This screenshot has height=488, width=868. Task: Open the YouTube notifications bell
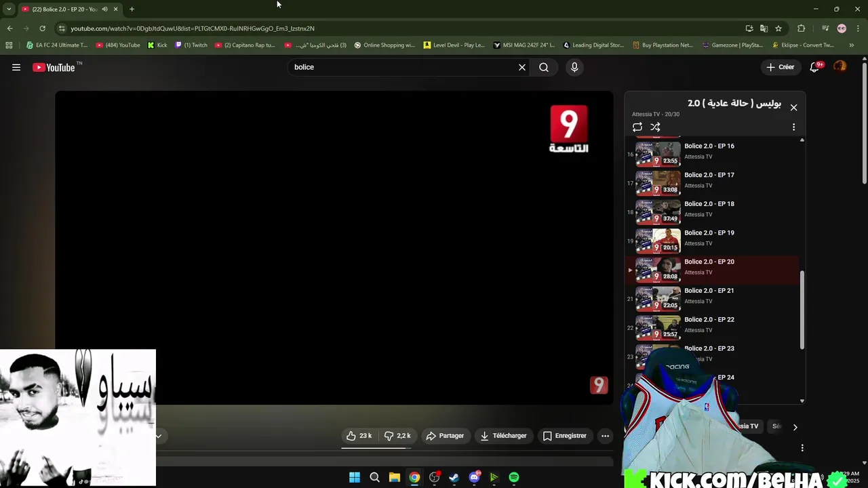(815, 67)
